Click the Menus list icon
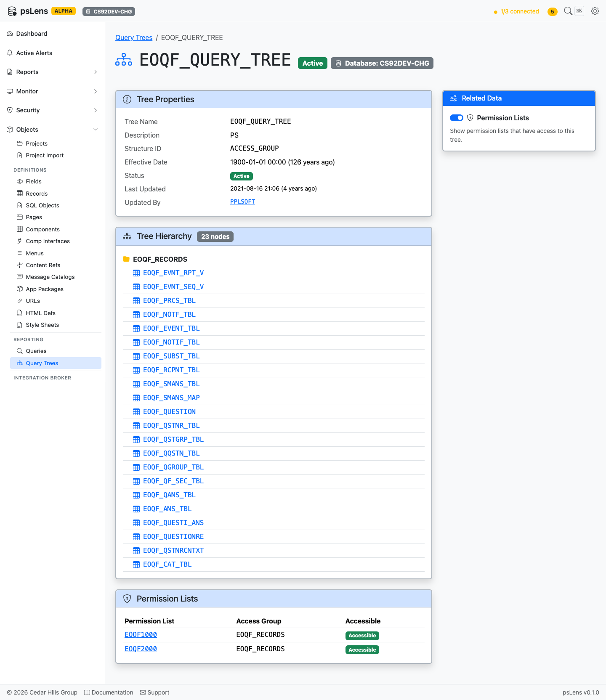Viewport: 606px width, 700px height. coord(20,253)
